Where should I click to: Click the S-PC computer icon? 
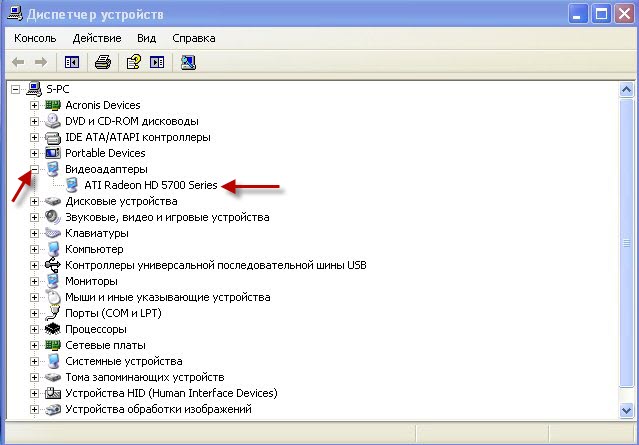pos(34,89)
